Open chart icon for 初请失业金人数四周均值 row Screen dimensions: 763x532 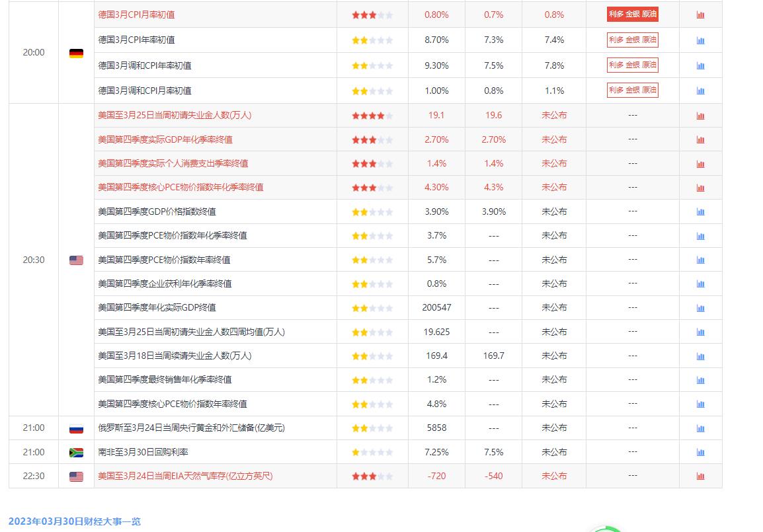(700, 332)
